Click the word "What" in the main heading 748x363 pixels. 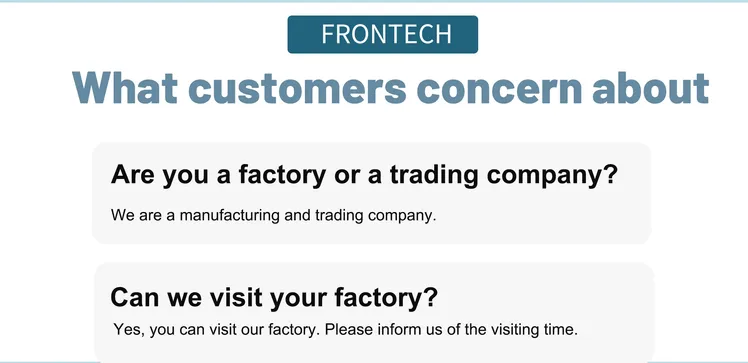coord(125,88)
